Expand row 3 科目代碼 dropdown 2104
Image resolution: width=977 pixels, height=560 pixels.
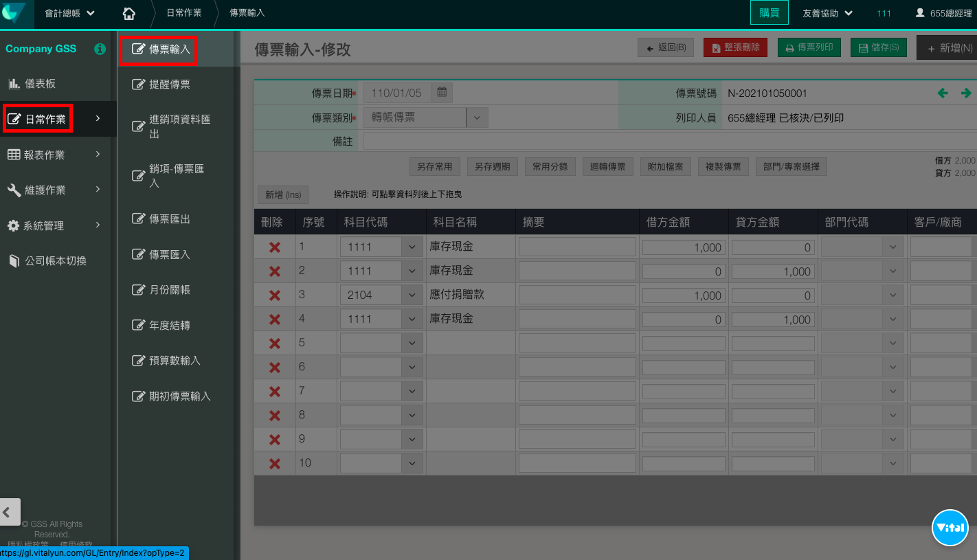412,295
